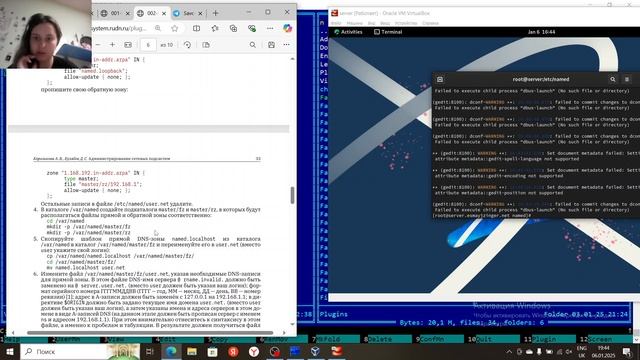Add page to favorites with star icon

[x=175, y=28]
